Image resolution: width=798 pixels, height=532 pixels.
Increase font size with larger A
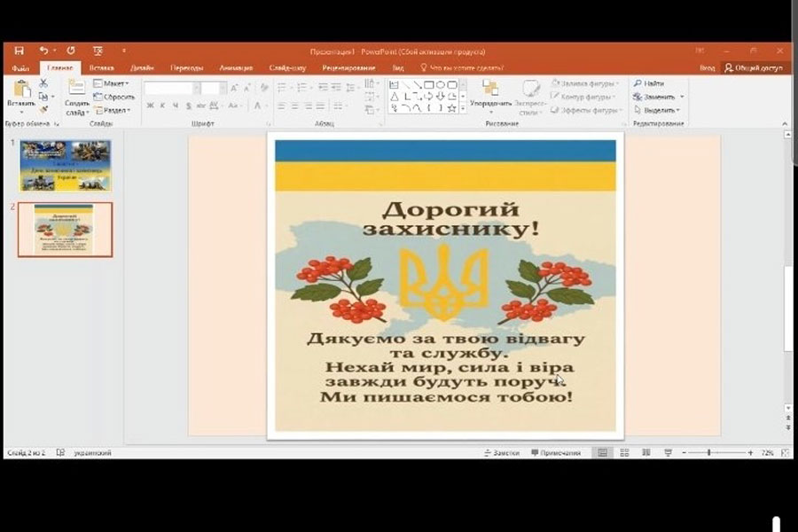[234, 88]
